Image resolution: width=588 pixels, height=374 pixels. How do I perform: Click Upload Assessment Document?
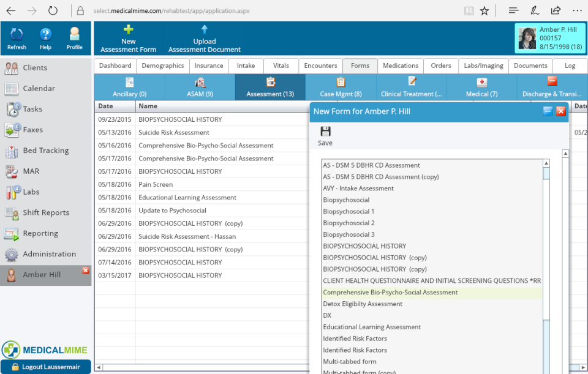205,38
